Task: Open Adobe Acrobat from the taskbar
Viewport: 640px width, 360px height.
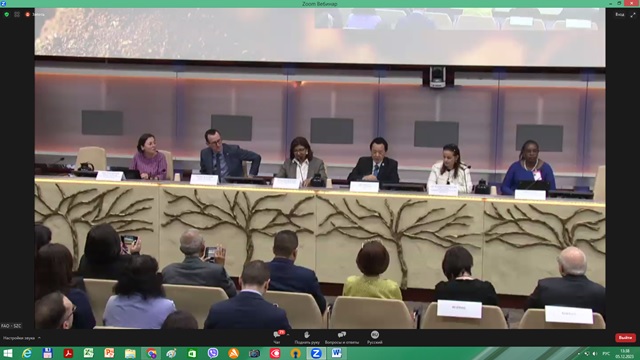Action: click(68, 353)
